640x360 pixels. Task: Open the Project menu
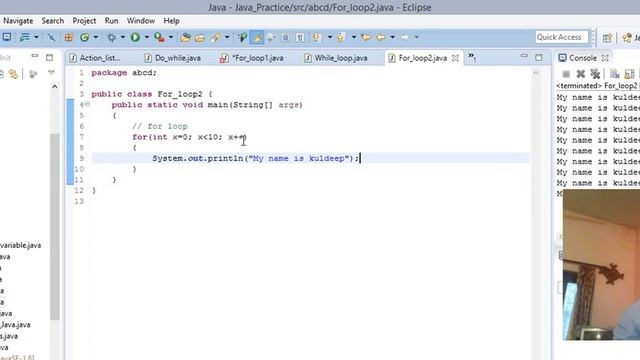(x=84, y=21)
